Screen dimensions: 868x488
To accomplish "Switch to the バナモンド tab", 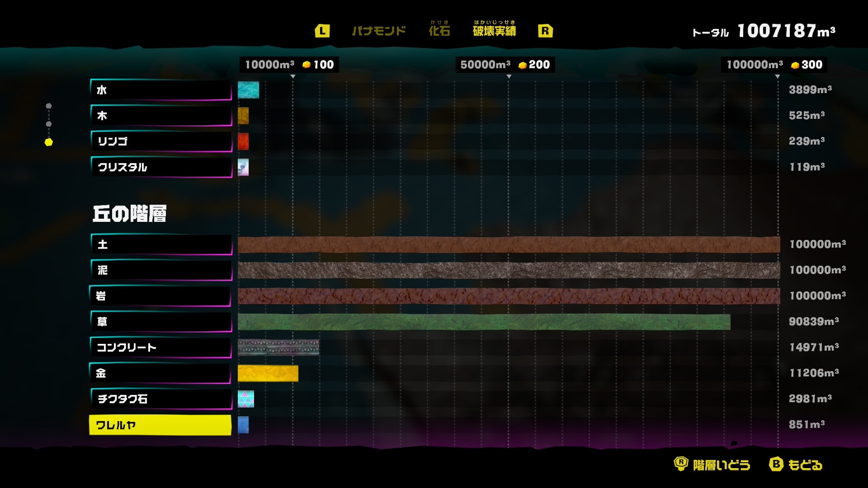I will click(x=379, y=31).
